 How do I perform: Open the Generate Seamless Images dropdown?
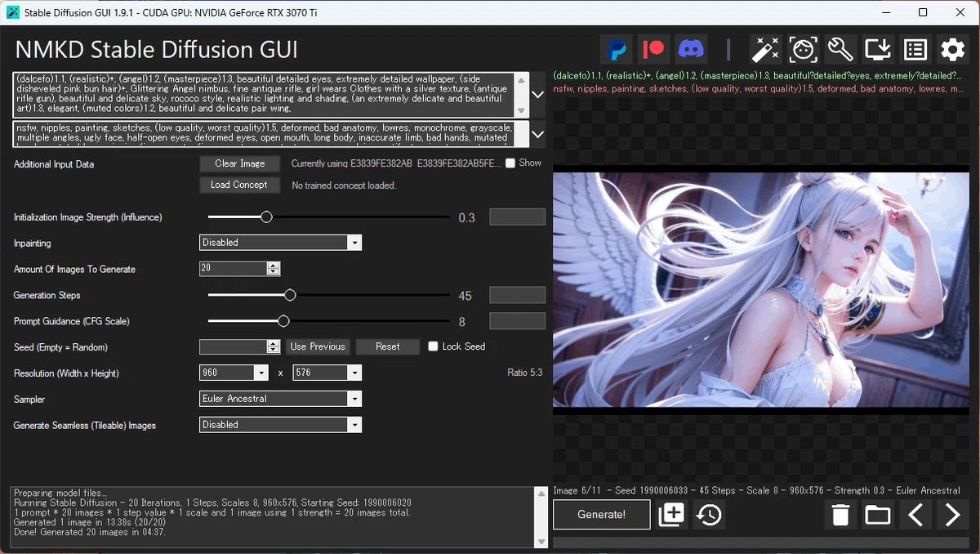[x=280, y=425]
